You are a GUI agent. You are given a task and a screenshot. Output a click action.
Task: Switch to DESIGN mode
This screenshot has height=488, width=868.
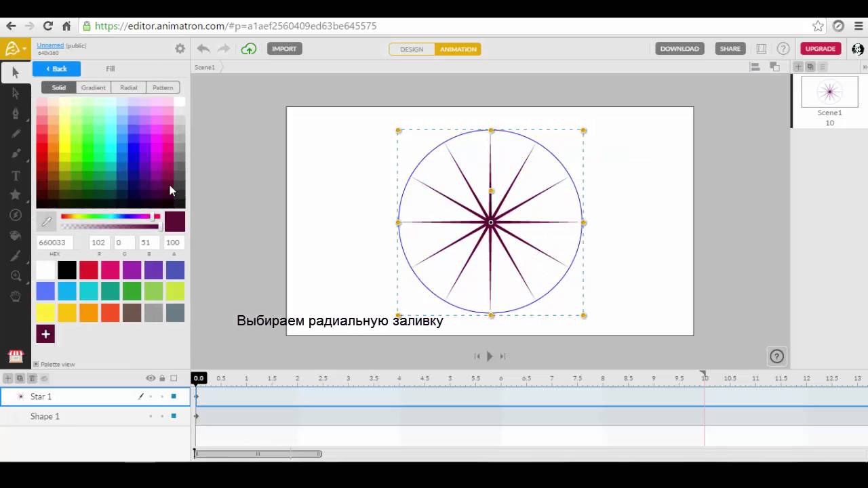click(412, 49)
